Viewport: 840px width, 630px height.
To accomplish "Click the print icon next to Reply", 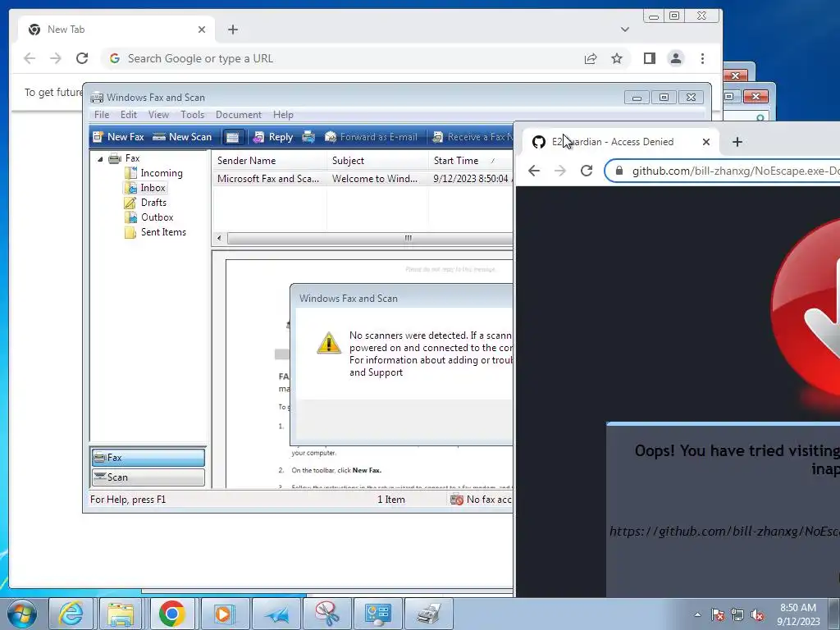I will [308, 137].
